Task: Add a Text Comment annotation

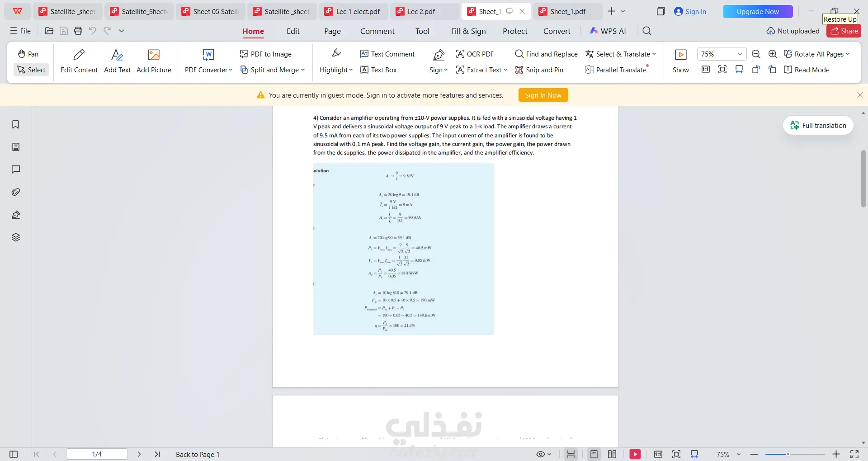Action: click(387, 54)
